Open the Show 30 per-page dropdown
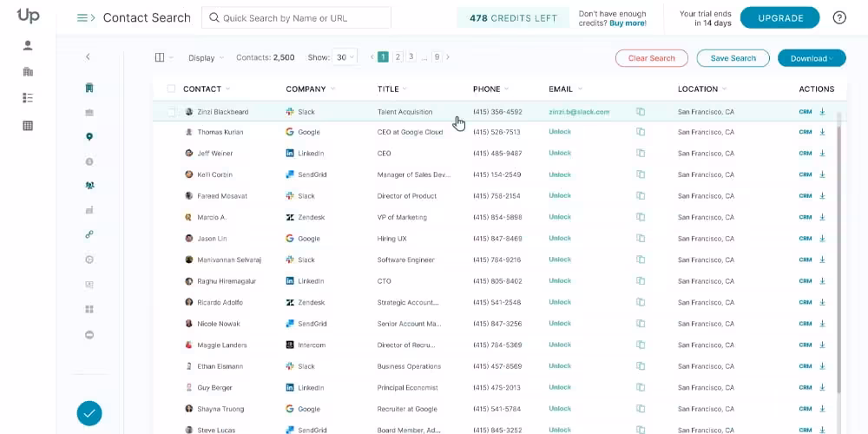The height and width of the screenshot is (434, 868). [345, 57]
